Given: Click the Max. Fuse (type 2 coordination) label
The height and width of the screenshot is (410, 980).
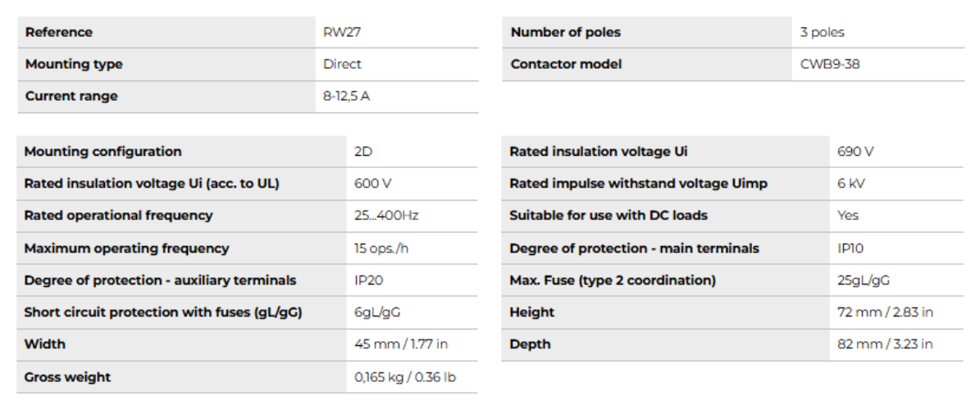Looking at the screenshot, I should (613, 280).
